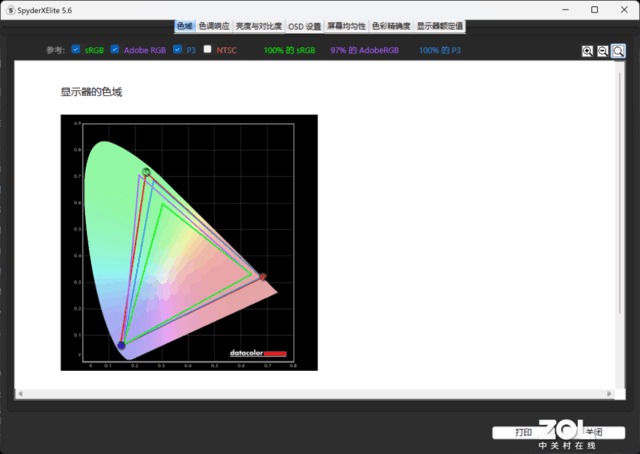Click the vertical scrollbar track
The image size is (640, 454).
click(x=620, y=225)
